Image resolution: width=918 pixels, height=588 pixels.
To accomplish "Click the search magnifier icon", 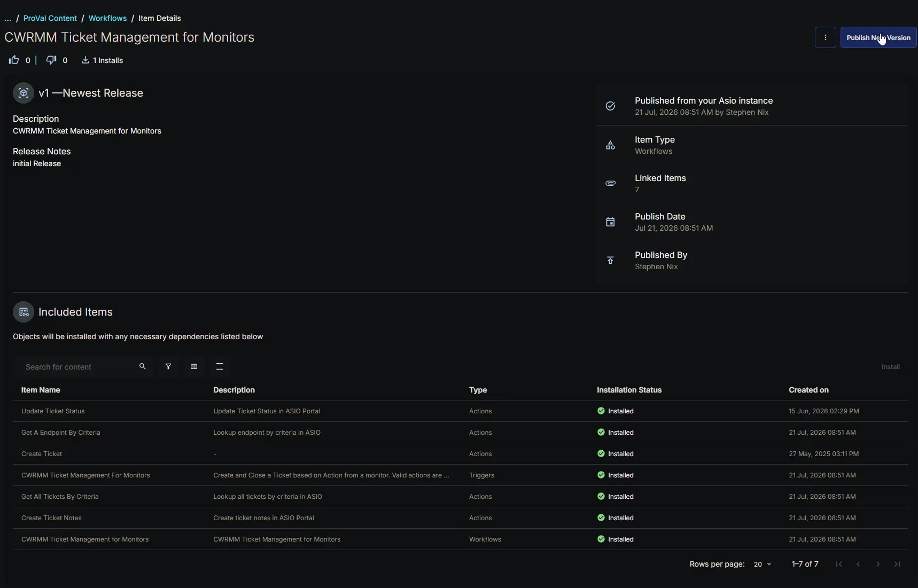I will coord(143,366).
